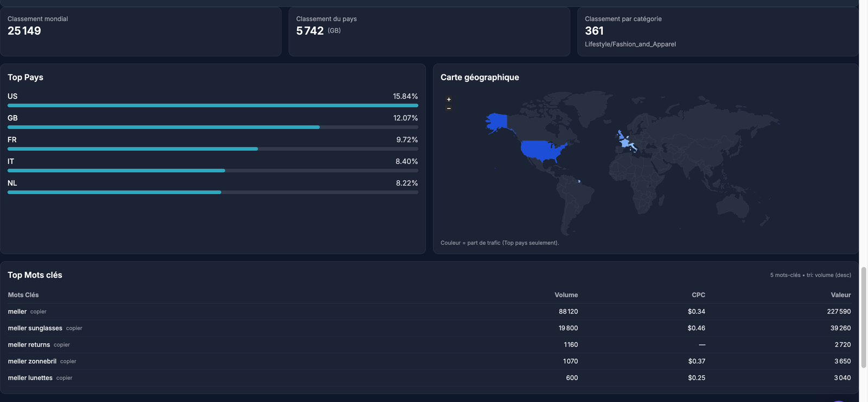
Task: Click the meller lunettes value 3 040
Action: point(843,378)
